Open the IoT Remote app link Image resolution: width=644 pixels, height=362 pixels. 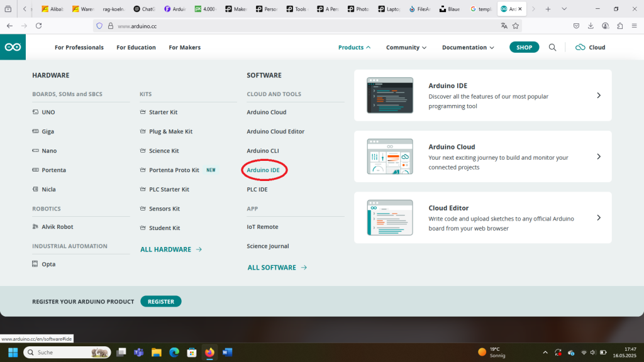point(262,226)
